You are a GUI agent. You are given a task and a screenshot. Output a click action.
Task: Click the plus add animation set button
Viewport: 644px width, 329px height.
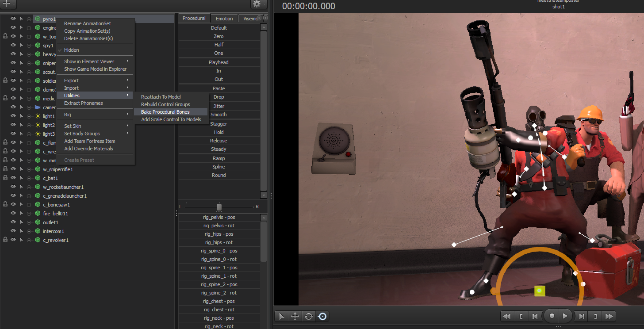point(8,4)
